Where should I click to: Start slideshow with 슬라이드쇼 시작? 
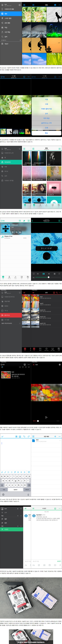tap(46, 123)
